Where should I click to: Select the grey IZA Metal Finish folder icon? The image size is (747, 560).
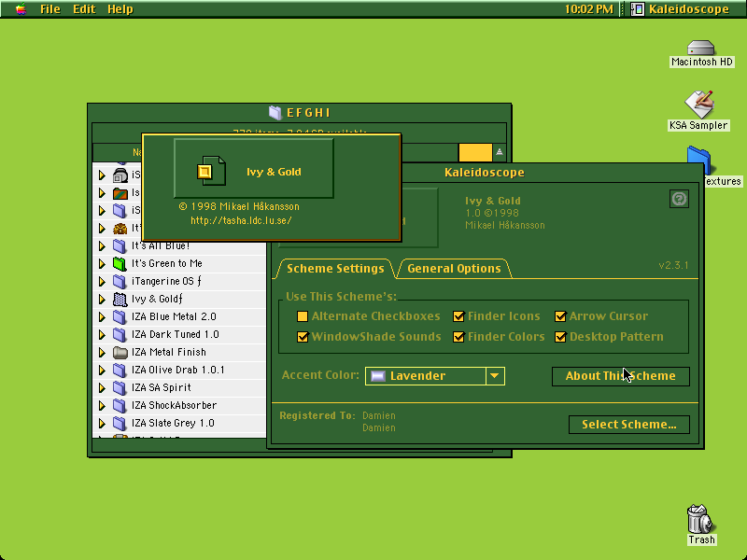[x=120, y=353]
